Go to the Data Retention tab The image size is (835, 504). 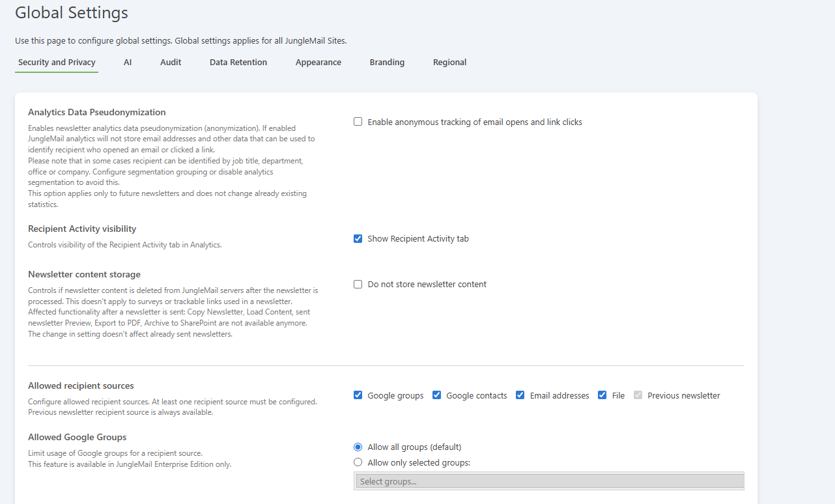[238, 63]
